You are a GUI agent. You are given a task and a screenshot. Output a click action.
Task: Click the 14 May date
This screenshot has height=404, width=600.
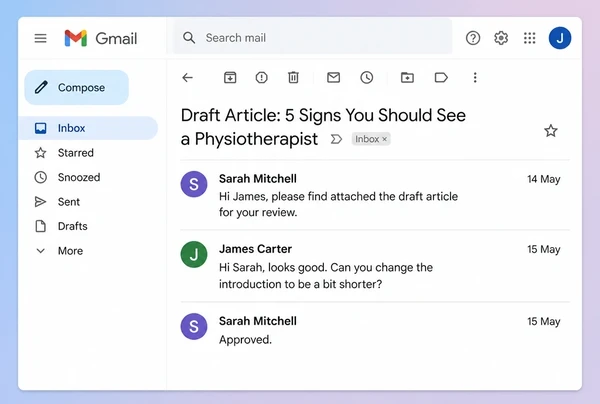click(x=544, y=179)
